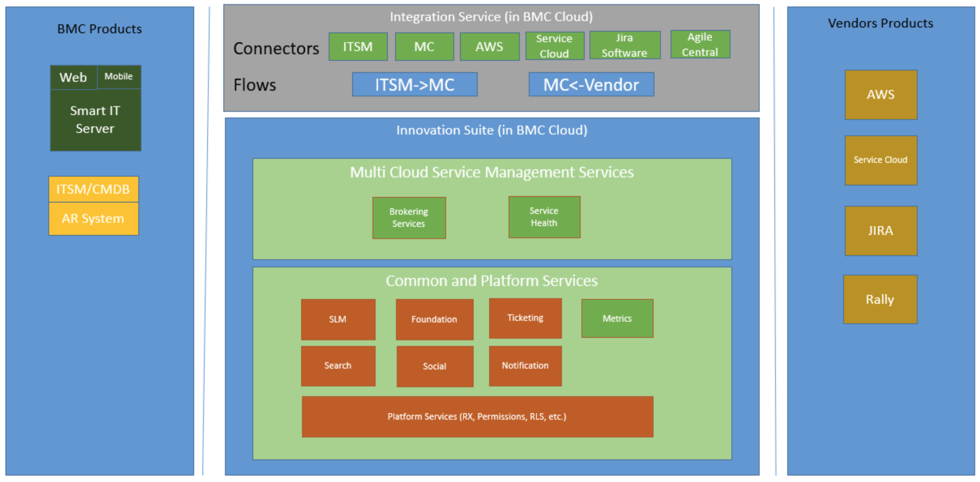Select the MC connector box

click(x=424, y=47)
